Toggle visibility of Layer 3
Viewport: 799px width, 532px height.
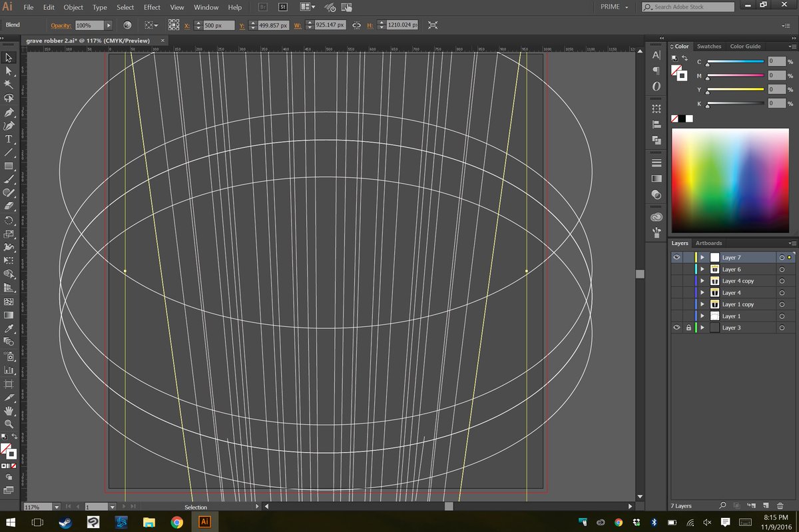click(x=676, y=328)
